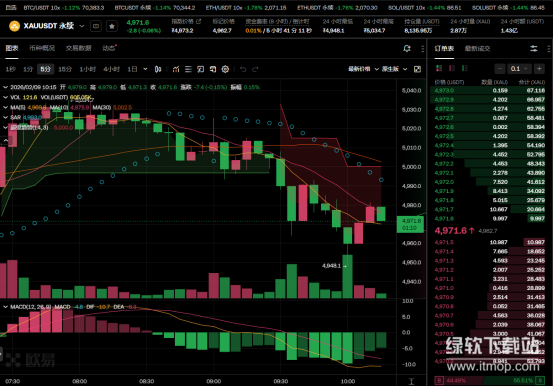The image size is (554, 386).
Task: Select the 15分 timeframe button
Action: click(65, 69)
